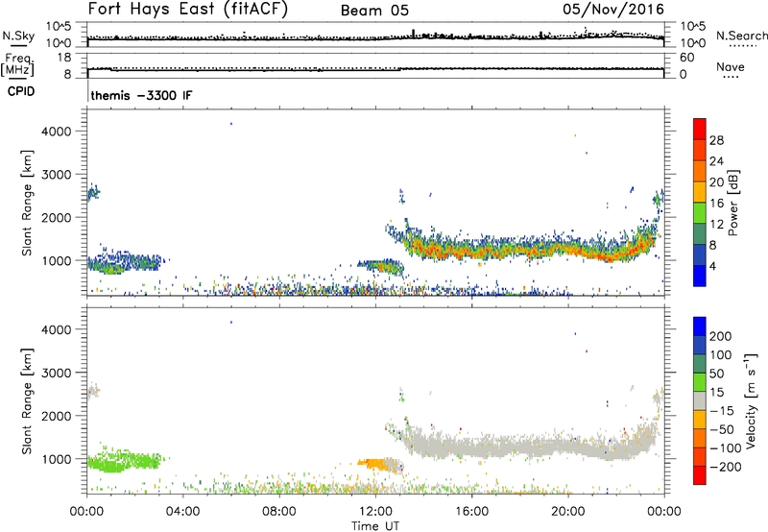Click the '04:00' time tick label
The width and height of the screenshot is (768, 532).
[x=182, y=512]
